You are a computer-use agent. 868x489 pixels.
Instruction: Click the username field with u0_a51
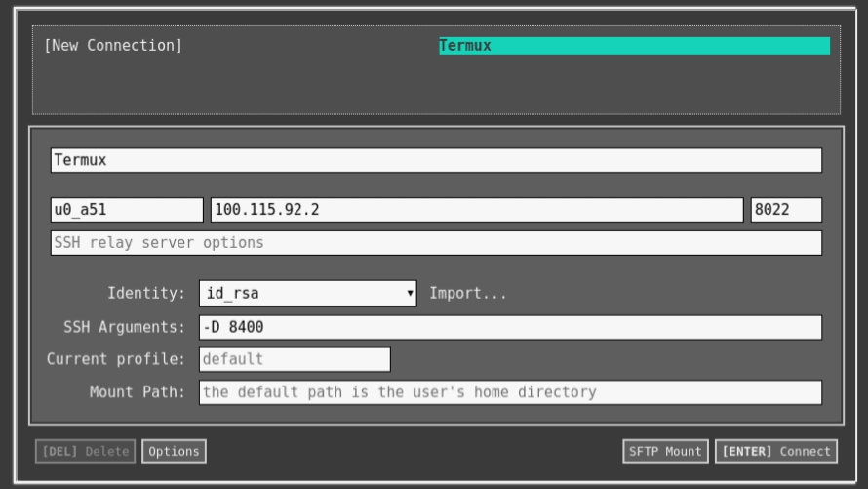(127, 210)
